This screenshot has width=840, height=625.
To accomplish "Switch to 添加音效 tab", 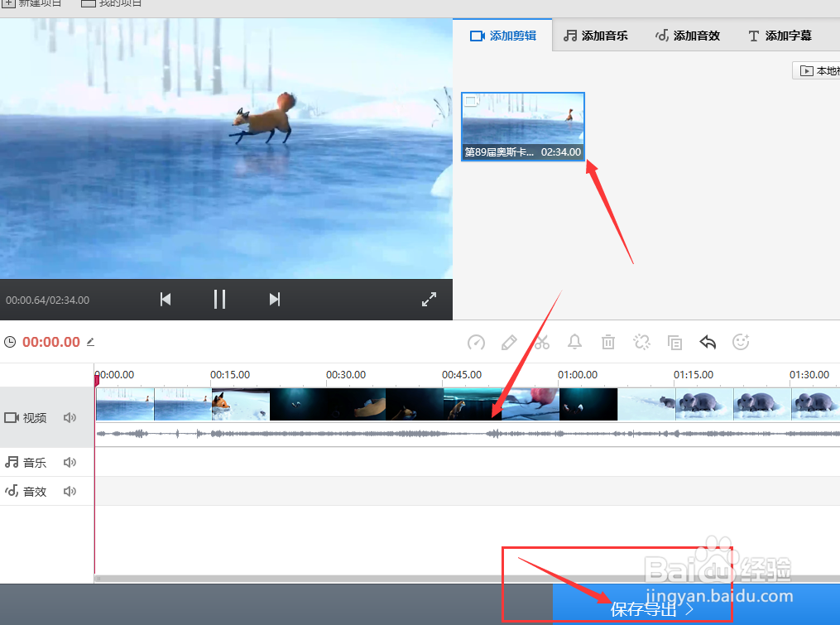I will [688, 36].
